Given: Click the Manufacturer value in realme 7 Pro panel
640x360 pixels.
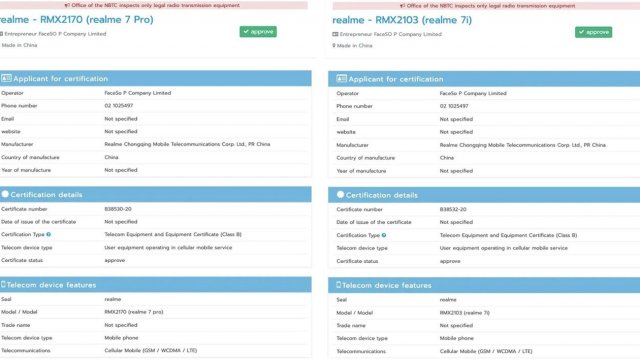Looking at the screenshot, I should click(x=187, y=144).
